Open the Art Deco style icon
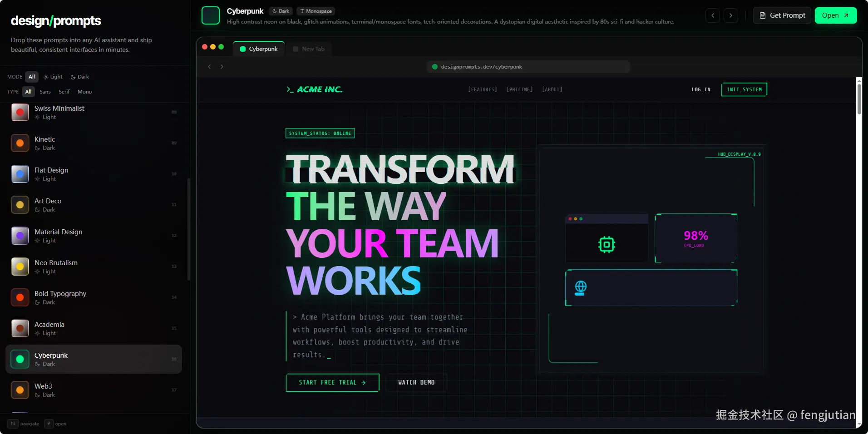 20,205
